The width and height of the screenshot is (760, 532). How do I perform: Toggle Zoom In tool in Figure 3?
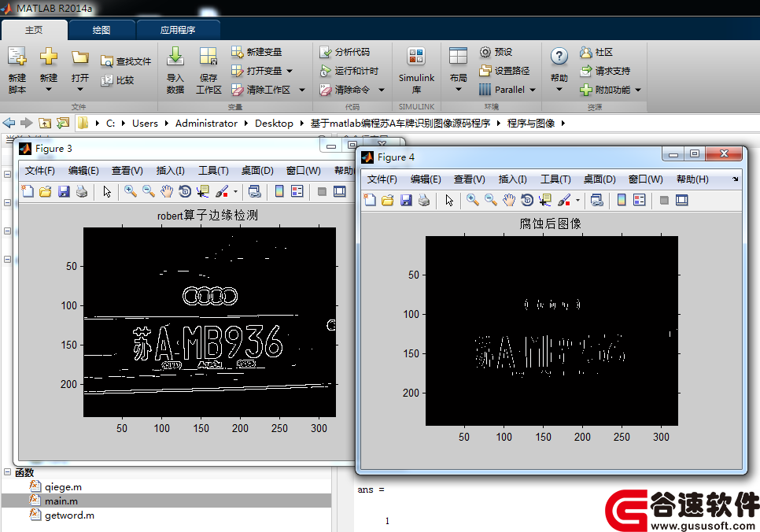pyautogui.click(x=130, y=191)
